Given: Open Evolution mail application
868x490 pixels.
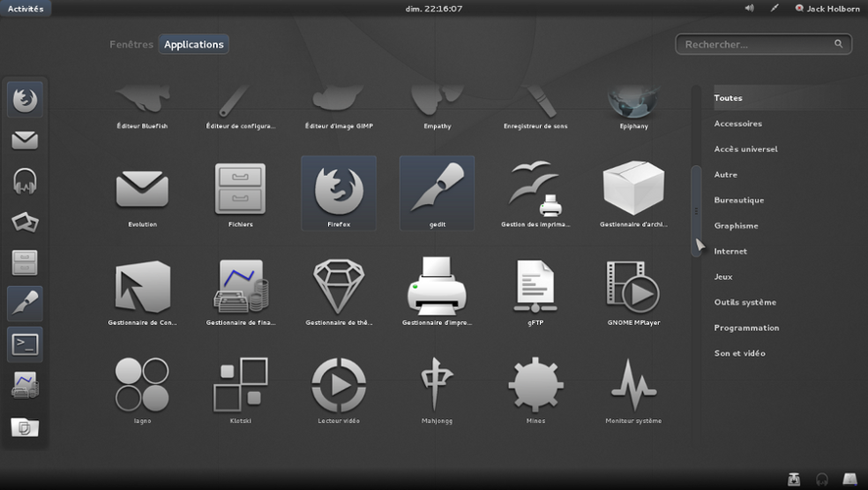Looking at the screenshot, I should [142, 193].
